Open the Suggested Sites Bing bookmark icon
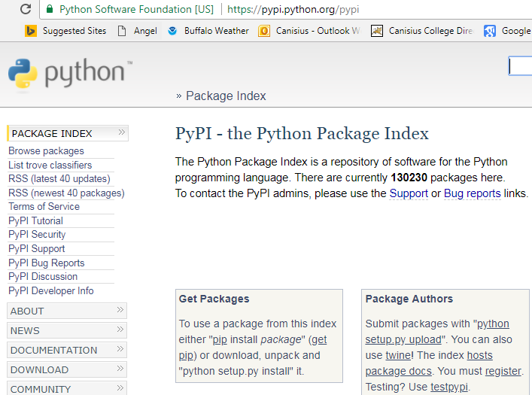The image size is (532, 395). click(31, 31)
